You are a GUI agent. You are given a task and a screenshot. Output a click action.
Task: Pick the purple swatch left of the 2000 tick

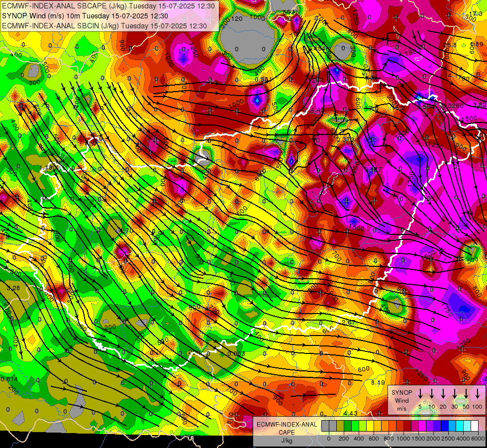tap(430, 426)
